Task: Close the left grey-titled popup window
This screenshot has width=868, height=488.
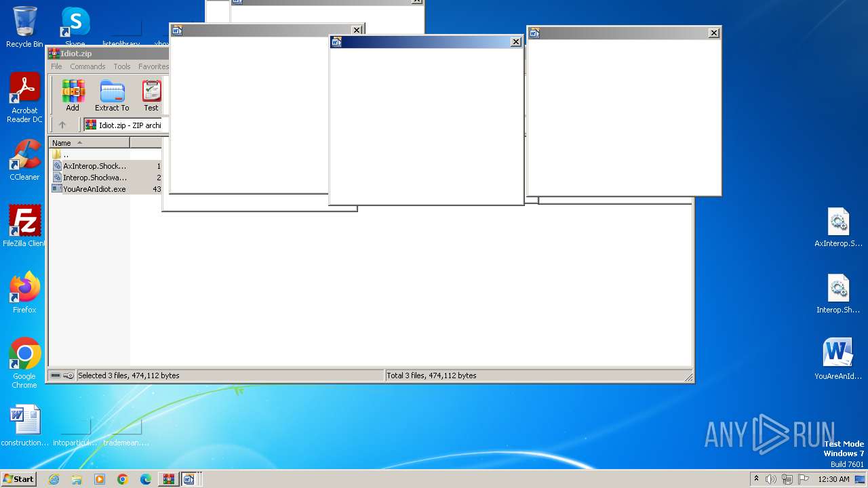Action: pos(357,30)
